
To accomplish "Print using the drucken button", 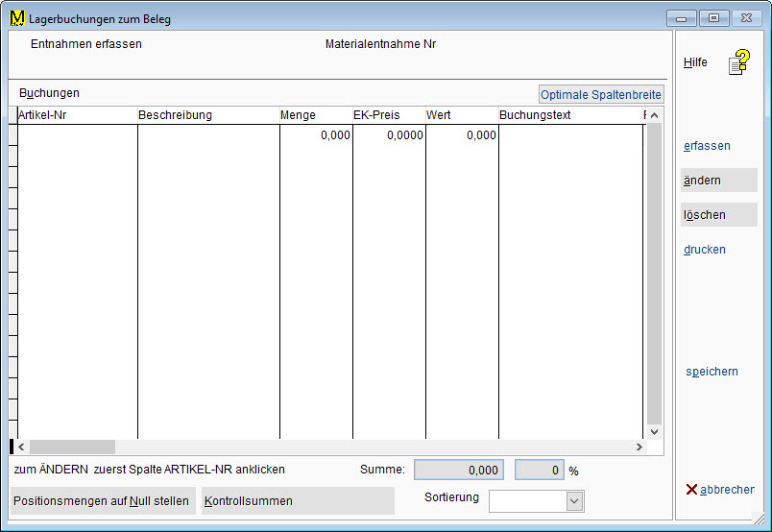I will [x=706, y=250].
